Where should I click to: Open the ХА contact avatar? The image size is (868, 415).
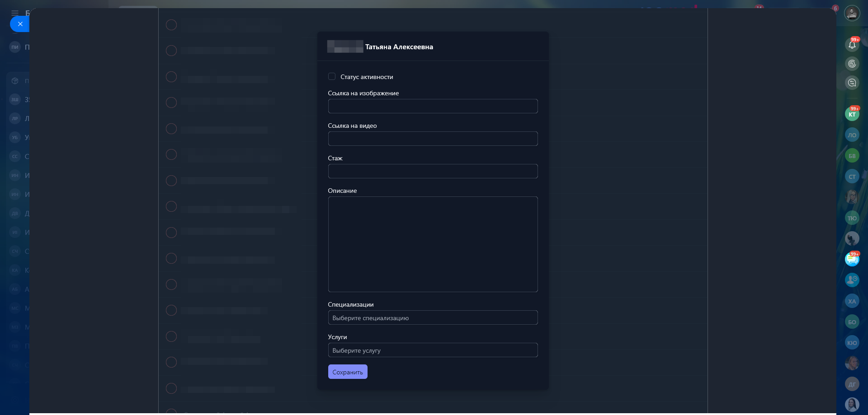click(x=852, y=301)
